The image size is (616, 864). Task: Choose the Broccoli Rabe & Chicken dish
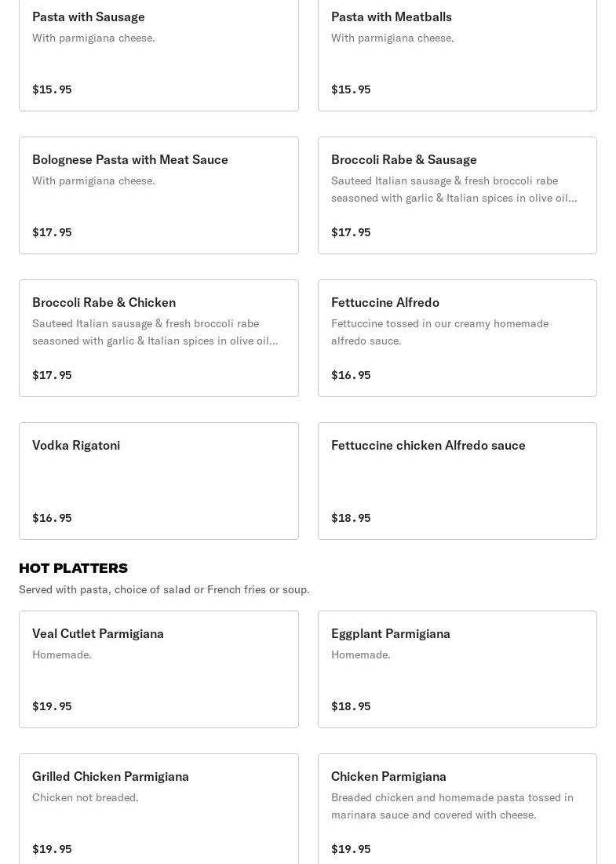(x=104, y=302)
